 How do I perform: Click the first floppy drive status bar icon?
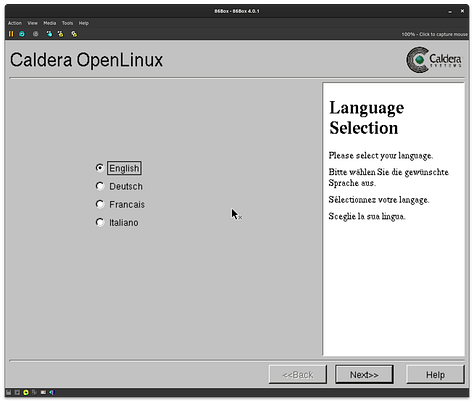(x=9, y=392)
